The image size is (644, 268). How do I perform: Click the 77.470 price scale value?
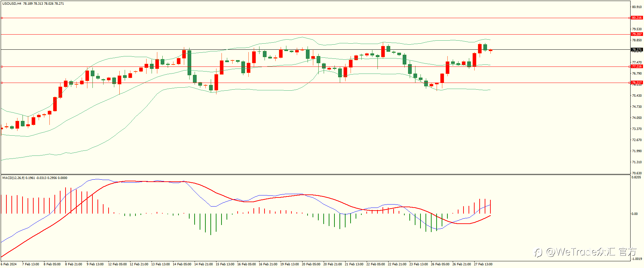point(637,62)
